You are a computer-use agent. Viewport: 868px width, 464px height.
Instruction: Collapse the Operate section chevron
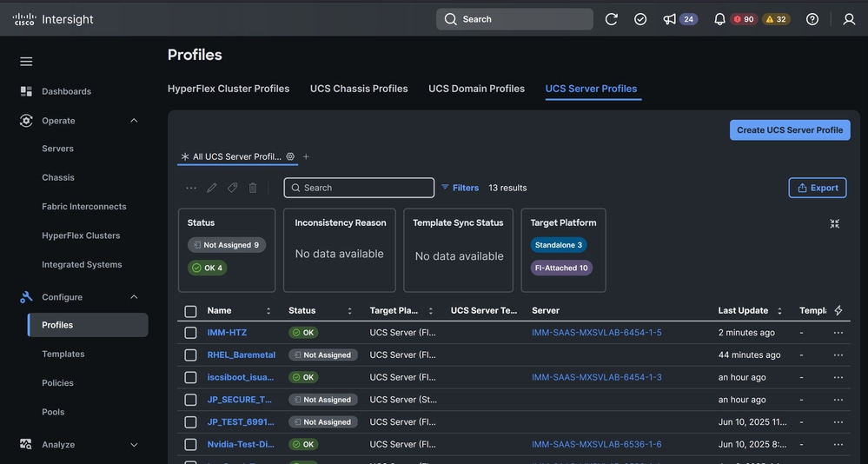tap(134, 121)
